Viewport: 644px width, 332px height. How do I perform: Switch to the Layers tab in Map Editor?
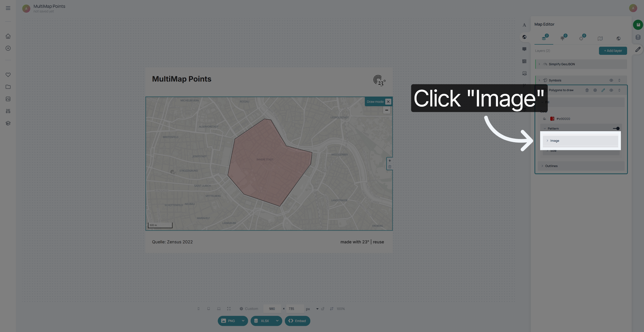click(x=544, y=38)
